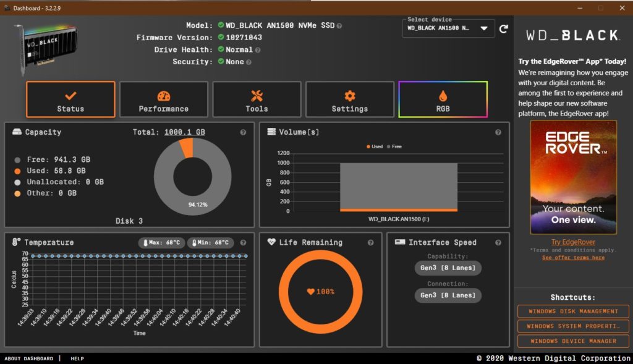Click the WD_BLACK logo in sidebar
Viewport: 633px width, 364px height.
573,35
